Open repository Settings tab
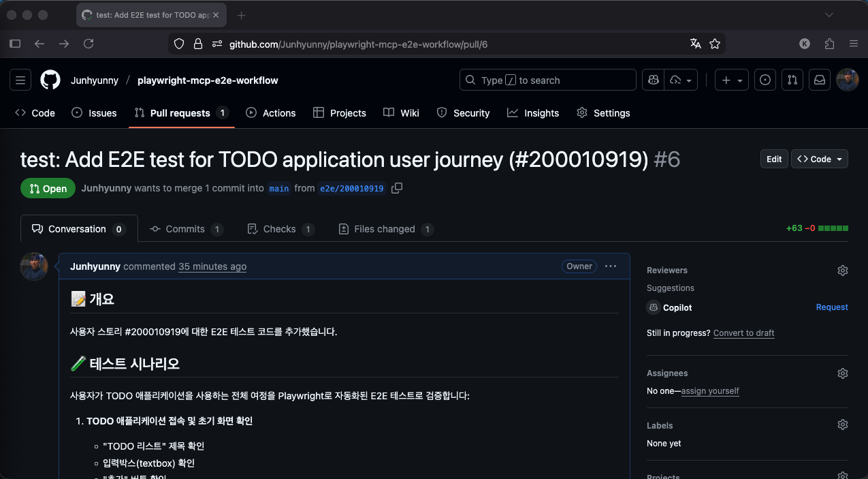The width and height of the screenshot is (868, 479). click(603, 113)
